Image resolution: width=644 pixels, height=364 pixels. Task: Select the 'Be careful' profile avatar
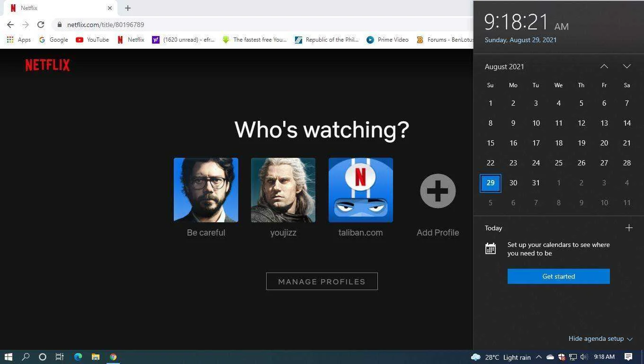coord(206,190)
